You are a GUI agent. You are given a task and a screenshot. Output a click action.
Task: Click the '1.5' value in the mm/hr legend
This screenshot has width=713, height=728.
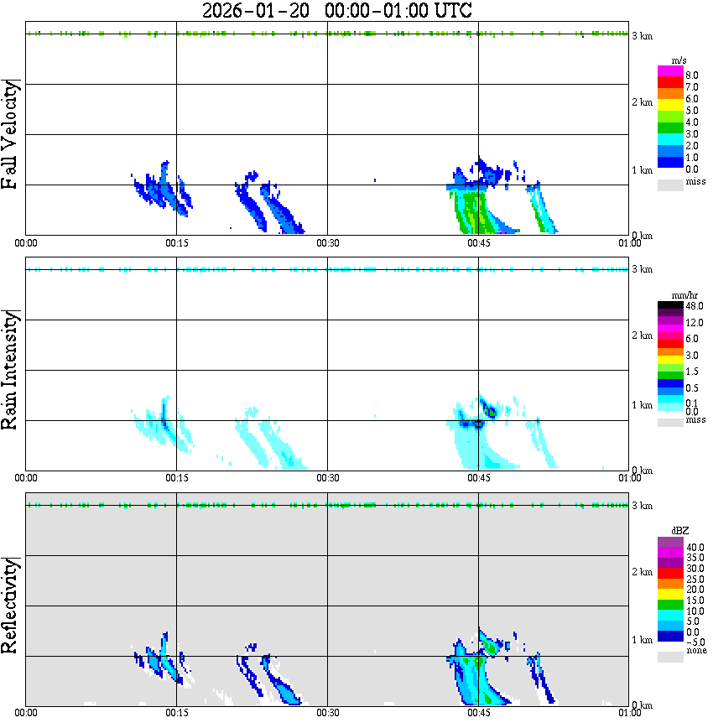692,372
